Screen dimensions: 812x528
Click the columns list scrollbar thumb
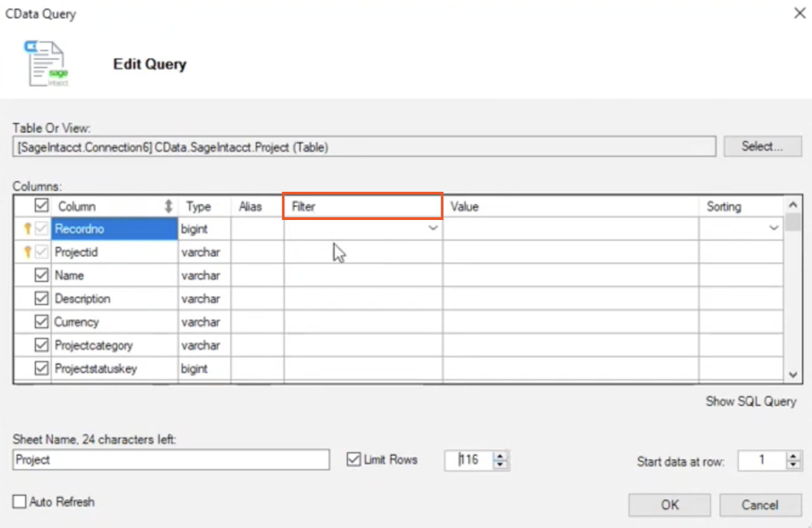pos(793,222)
